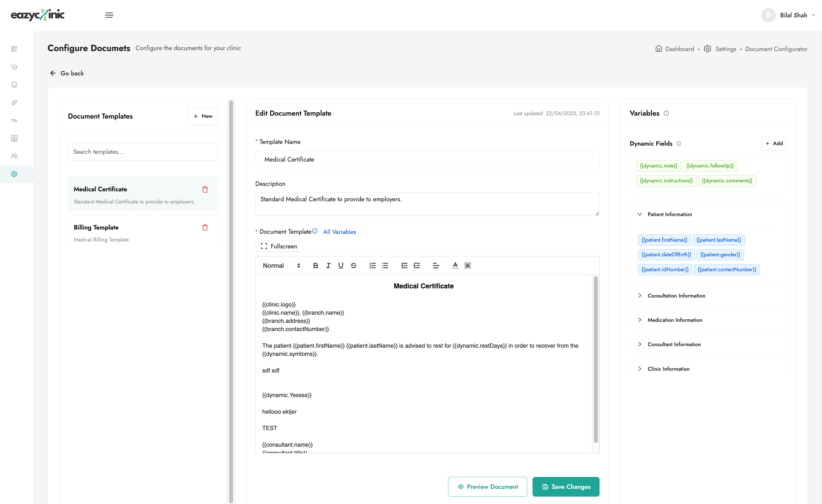This screenshot has height=504, width=822.
Task: Click the eazyclinic logo
Action: click(x=38, y=15)
